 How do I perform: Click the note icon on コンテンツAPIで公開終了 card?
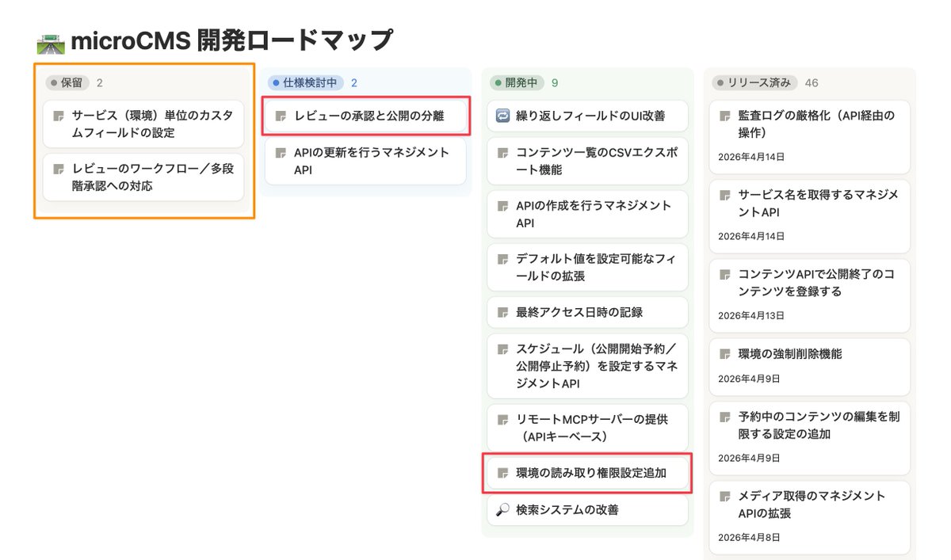pyautogui.click(x=724, y=274)
